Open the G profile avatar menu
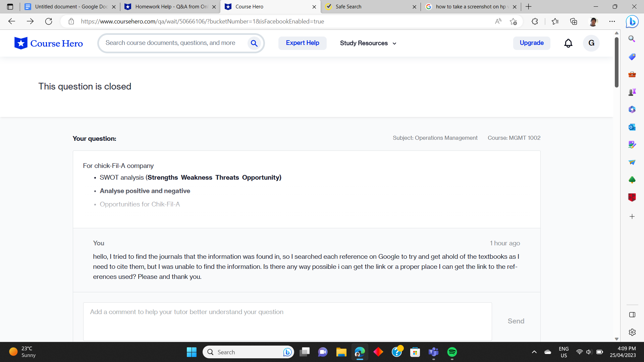Viewport: 644px width, 362px height. 591,43
